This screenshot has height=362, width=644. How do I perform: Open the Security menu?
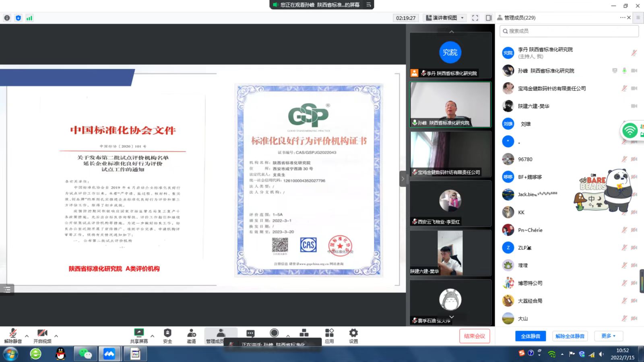pos(167,335)
